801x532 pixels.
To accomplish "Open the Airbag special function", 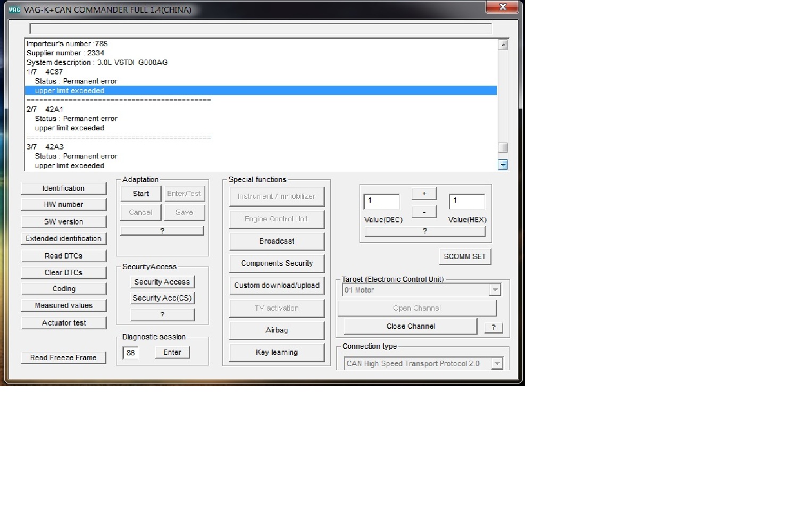I will click(x=277, y=330).
